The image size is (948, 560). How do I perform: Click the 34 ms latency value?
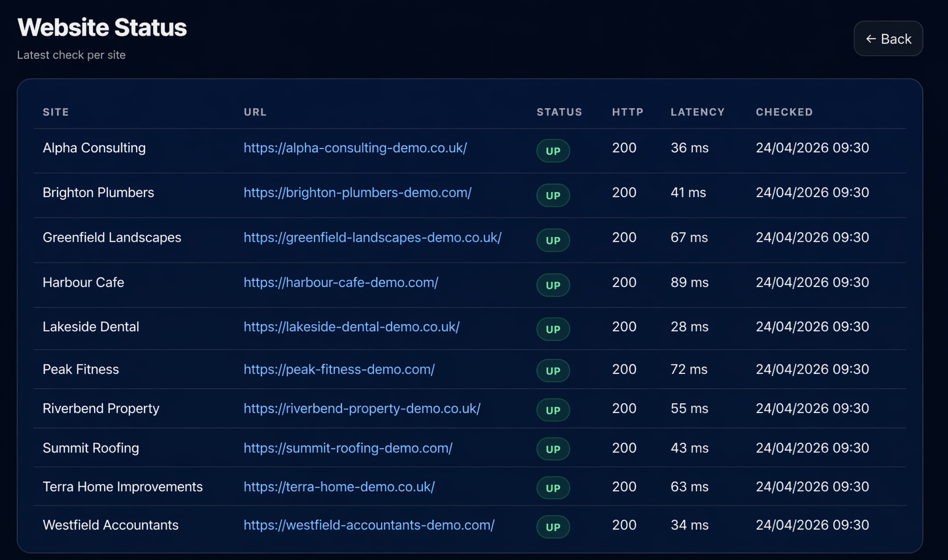point(690,525)
